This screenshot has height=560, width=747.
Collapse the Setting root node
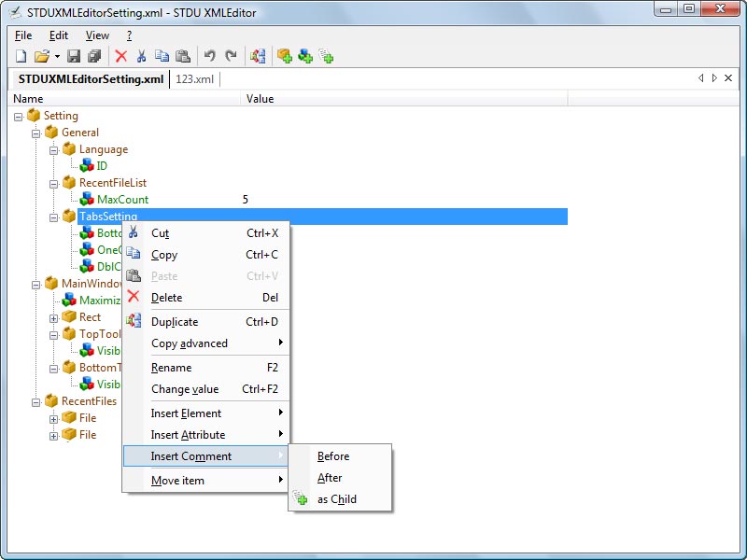18,117
